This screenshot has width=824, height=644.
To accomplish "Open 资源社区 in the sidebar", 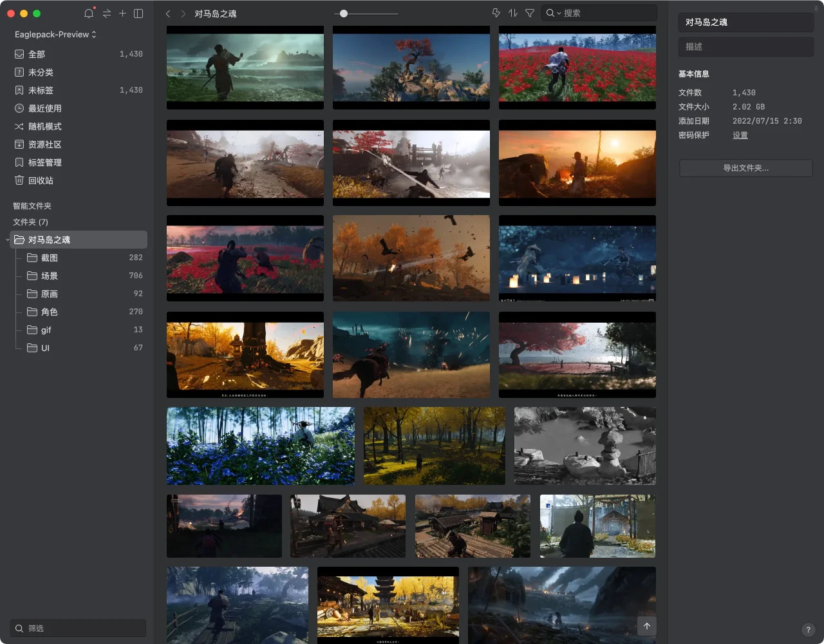I will coord(79,144).
